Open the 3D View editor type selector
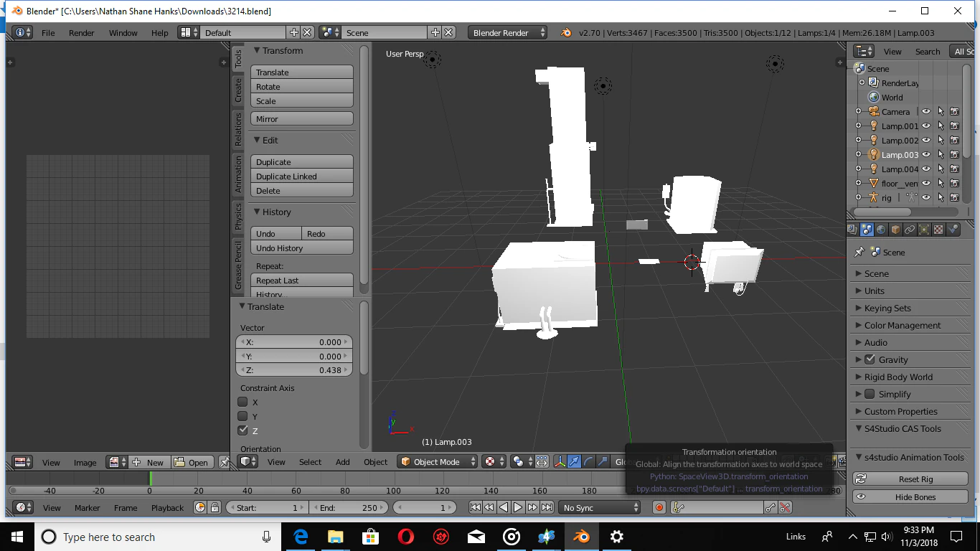Image resolution: width=980 pixels, height=551 pixels. coord(248,462)
